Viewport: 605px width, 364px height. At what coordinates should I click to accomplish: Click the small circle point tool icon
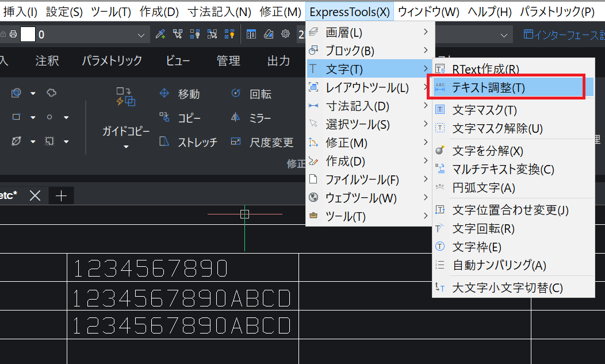click(x=49, y=117)
